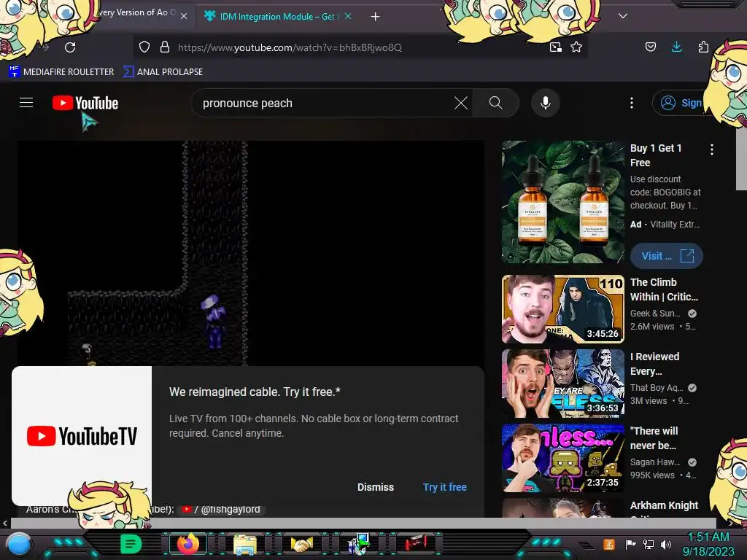Open 'I Reviewed Every...' video thumbnail

pos(562,384)
